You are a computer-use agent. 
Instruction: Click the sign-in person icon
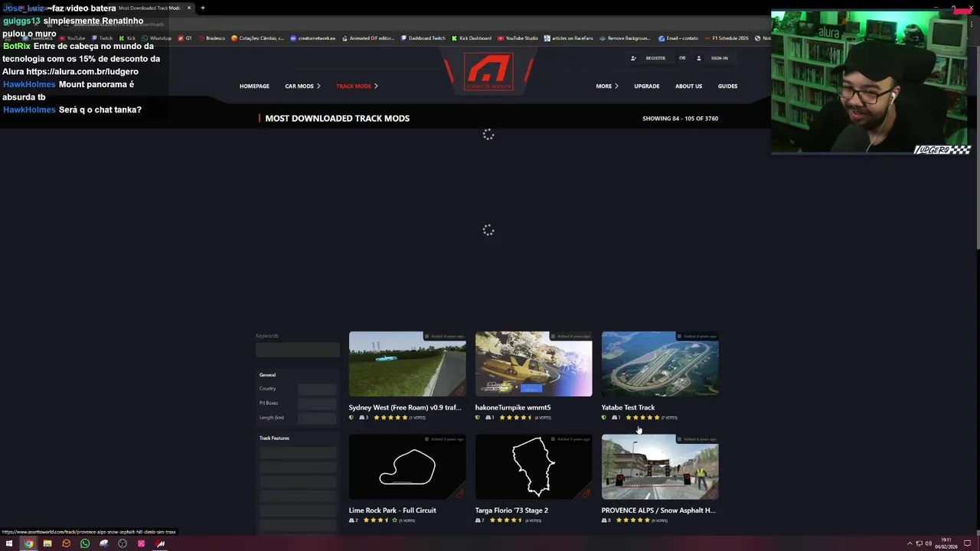(x=698, y=58)
